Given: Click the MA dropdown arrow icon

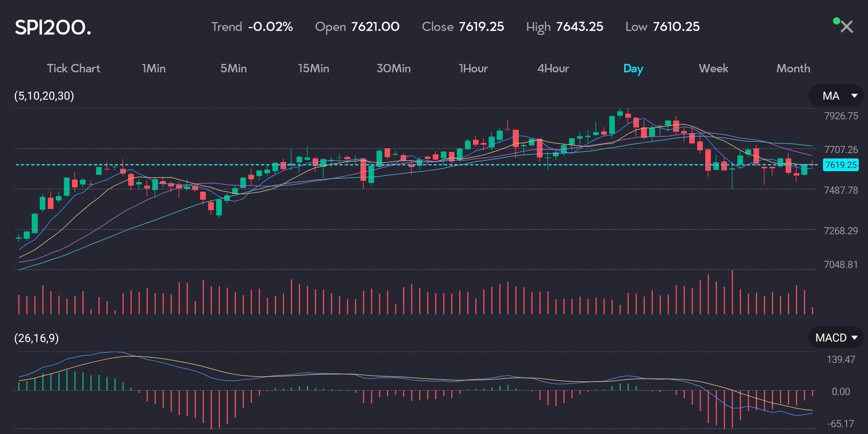Looking at the screenshot, I should pyautogui.click(x=854, y=96).
